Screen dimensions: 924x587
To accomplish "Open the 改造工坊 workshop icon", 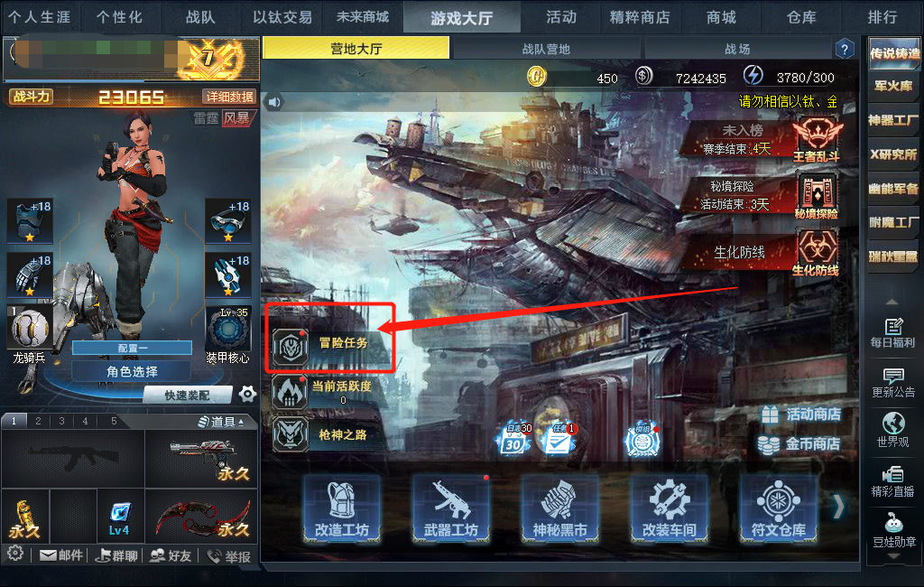I will (342, 509).
